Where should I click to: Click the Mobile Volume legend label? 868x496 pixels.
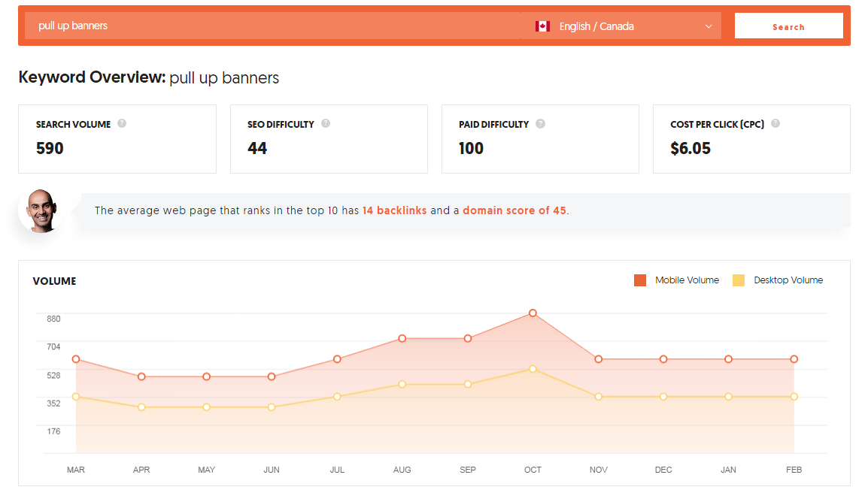tap(687, 280)
